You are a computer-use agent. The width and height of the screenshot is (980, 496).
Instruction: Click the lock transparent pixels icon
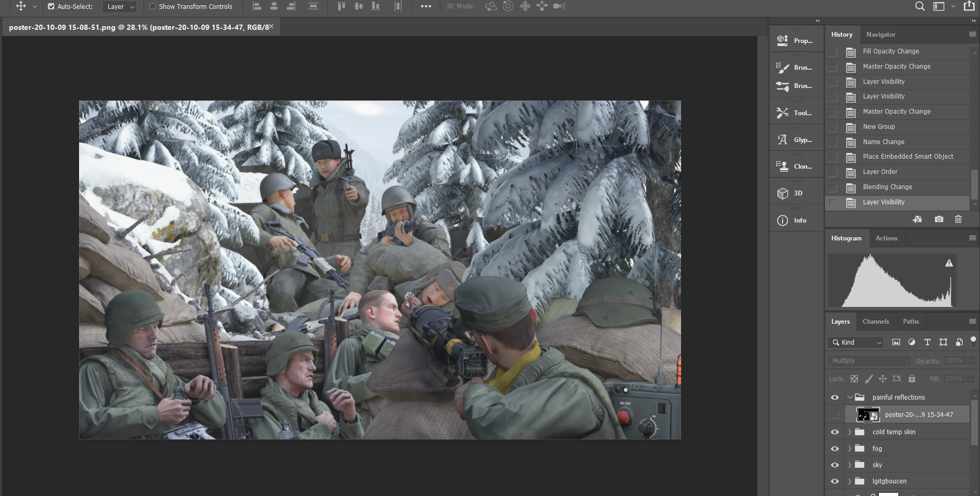coord(854,379)
